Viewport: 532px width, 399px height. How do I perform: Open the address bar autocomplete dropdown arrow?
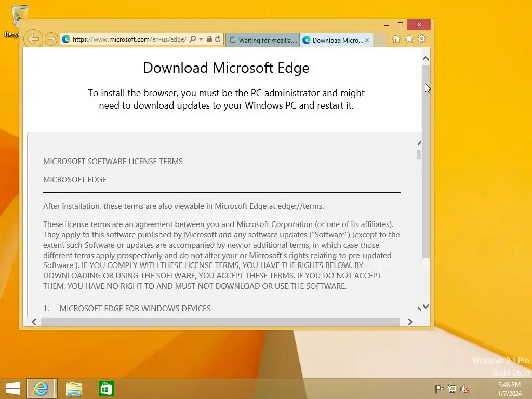pos(201,39)
